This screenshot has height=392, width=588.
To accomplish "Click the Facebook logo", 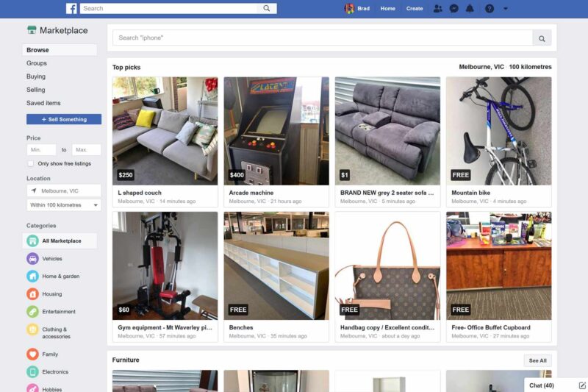I will [71, 8].
